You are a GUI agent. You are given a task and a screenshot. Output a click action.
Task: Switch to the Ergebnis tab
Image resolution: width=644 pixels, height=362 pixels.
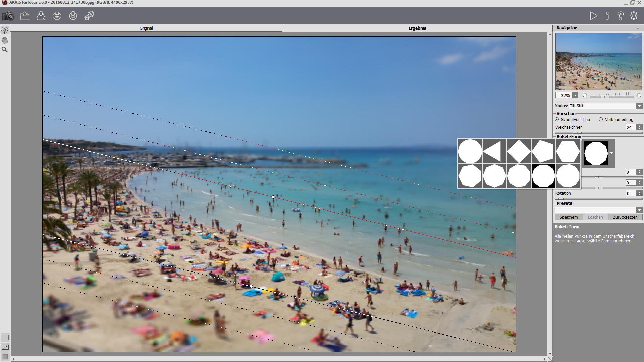(417, 28)
